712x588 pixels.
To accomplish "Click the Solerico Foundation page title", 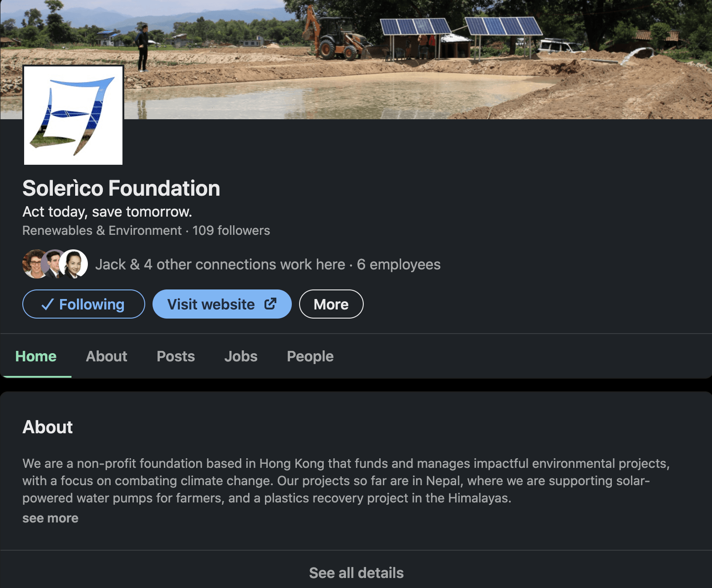I will click(121, 188).
